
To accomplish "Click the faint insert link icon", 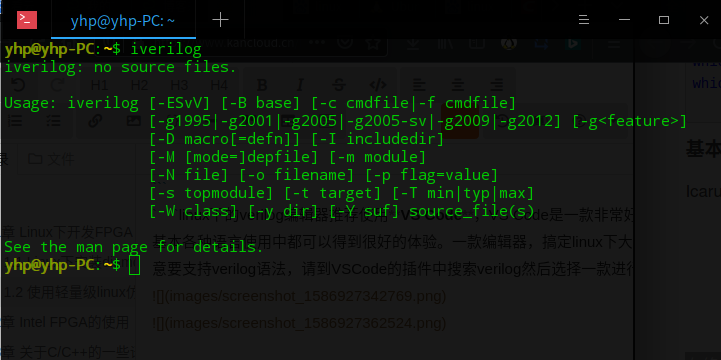I will pyautogui.click(x=95, y=121).
